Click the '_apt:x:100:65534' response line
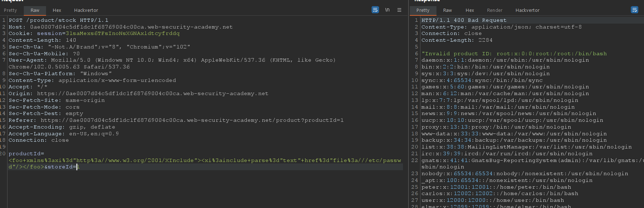Screen dimensions: 644x208 coord(507,180)
